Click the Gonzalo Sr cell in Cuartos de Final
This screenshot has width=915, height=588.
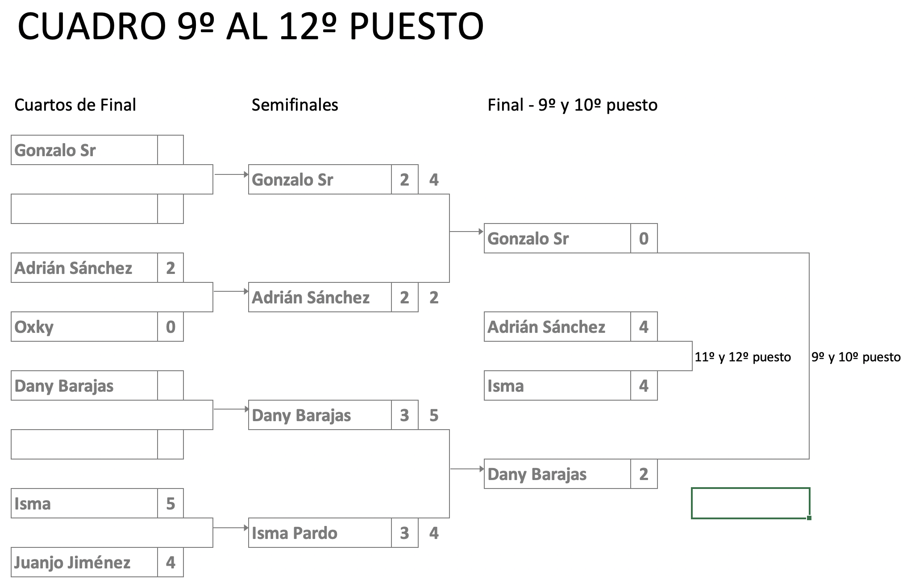(84, 150)
